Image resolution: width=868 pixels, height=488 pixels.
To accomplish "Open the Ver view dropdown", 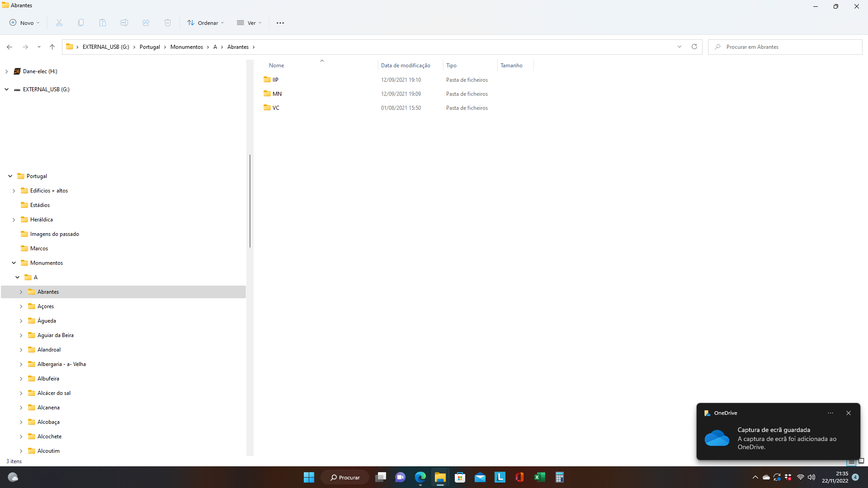I will point(249,23).
